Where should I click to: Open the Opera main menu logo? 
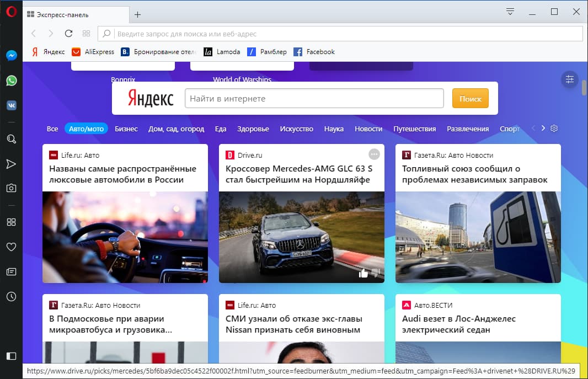[11, 12]
